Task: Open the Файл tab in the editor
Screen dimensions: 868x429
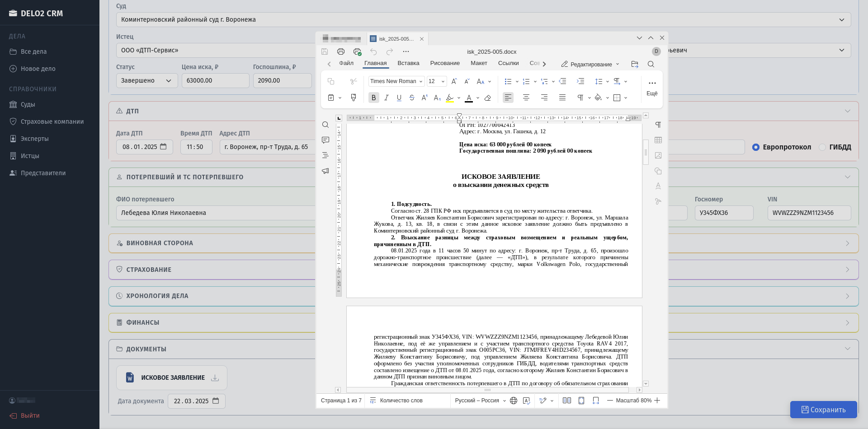Action: point(346,63)
